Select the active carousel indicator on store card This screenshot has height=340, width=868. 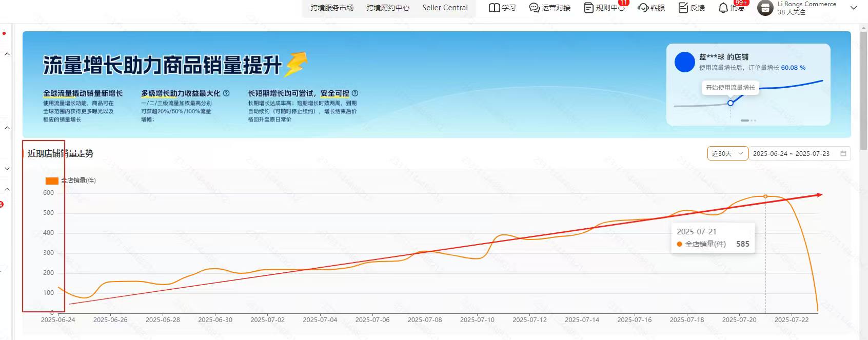tap(745, 121)
